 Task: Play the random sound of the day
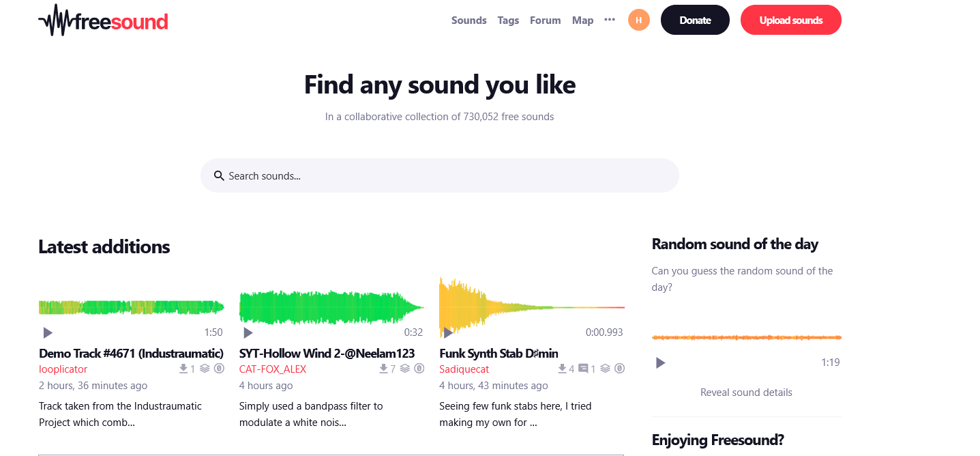[660, 363]
